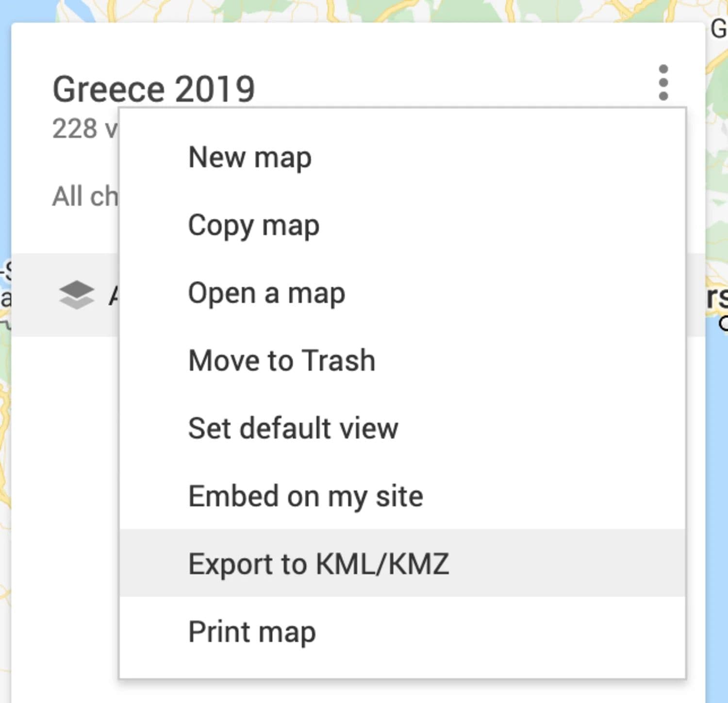Select Move to Trash

click(x=402, y=360)
